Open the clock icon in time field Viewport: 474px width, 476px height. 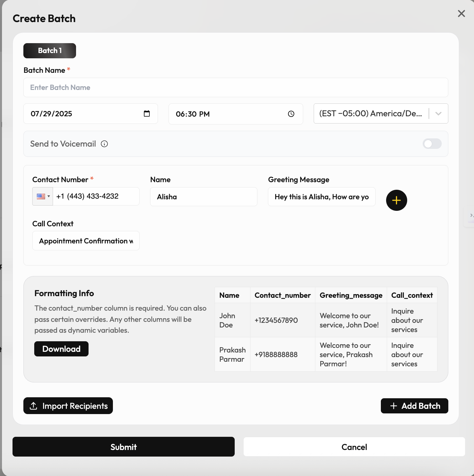tap(291, 114)
